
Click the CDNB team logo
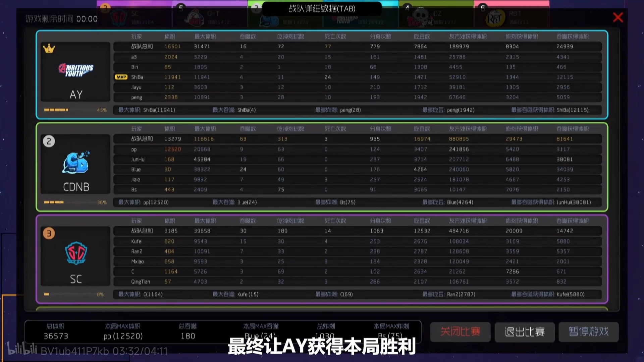(x=76, y=162)
